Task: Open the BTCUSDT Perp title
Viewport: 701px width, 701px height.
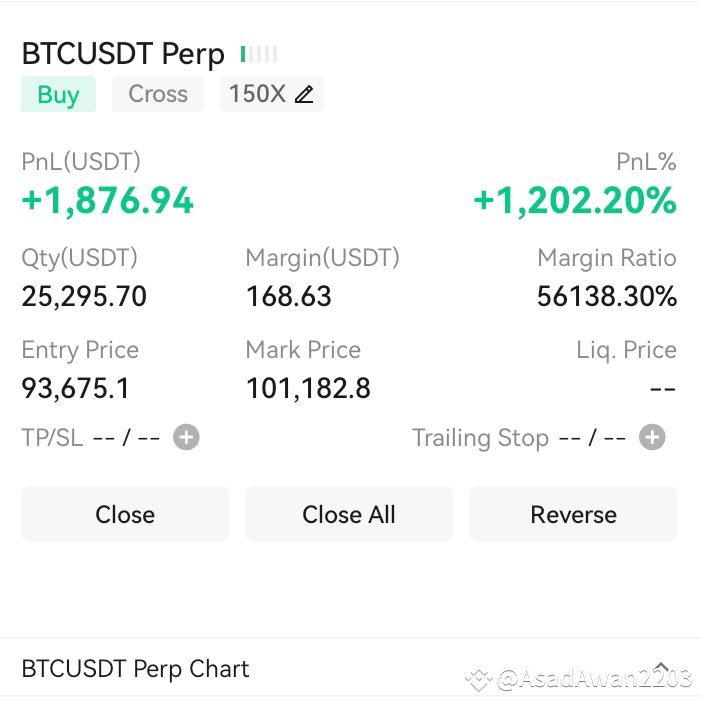Action: point(123,54)
